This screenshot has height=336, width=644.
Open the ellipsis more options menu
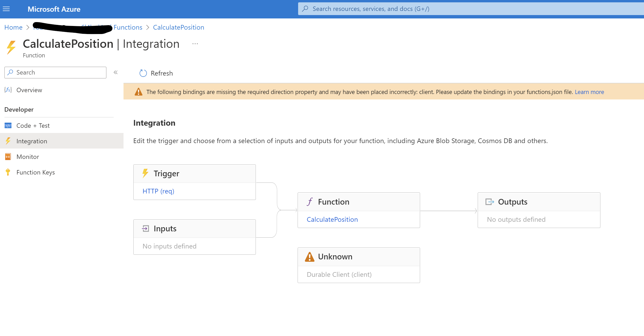click(195, 44)
